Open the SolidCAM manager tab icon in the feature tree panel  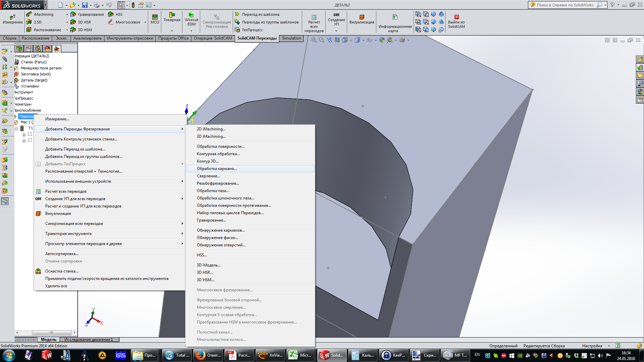tap(57, 49)
